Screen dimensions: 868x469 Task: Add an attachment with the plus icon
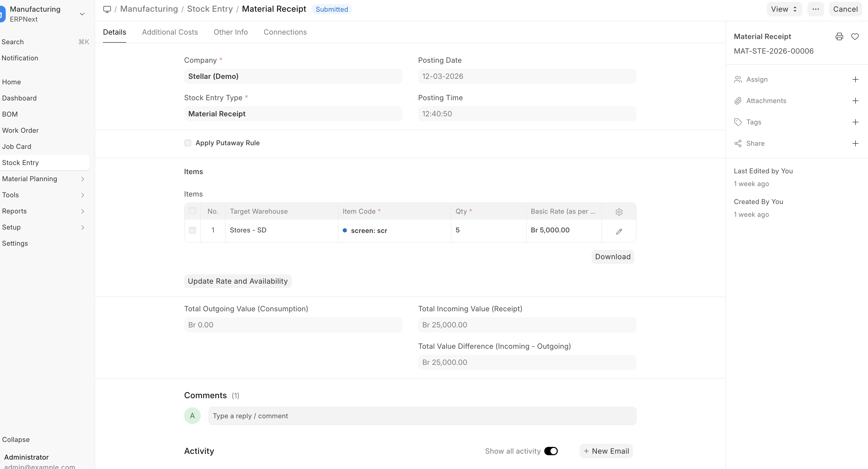click(x=855, y=101)
